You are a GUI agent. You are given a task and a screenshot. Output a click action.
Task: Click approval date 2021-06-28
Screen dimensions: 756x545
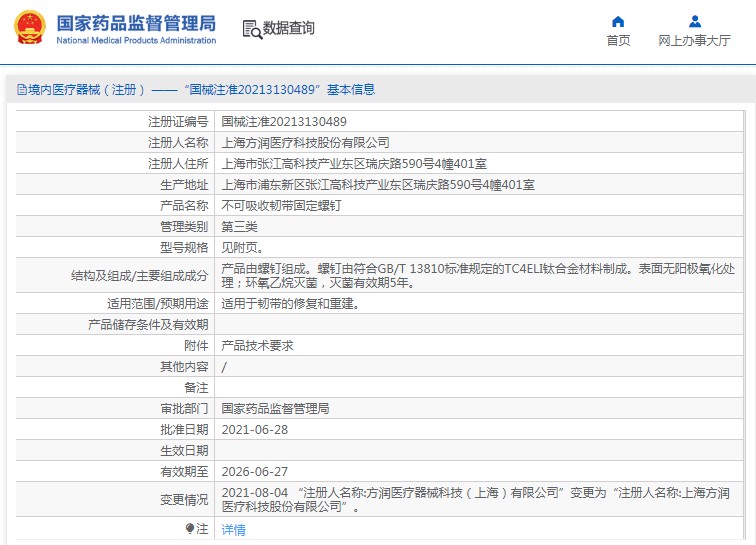pyautogui.click(x=255, y=430)
